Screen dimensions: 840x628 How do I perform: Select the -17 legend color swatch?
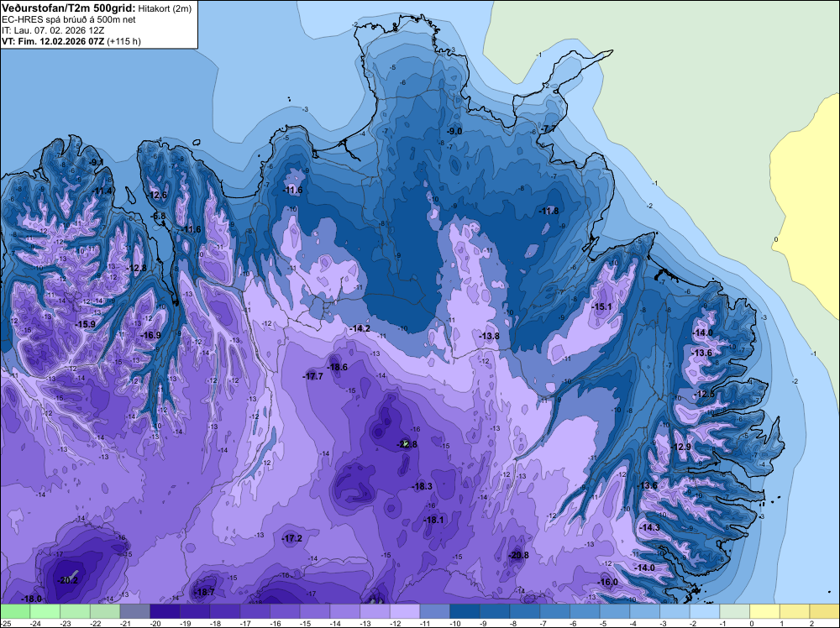(x=255, y=611)
